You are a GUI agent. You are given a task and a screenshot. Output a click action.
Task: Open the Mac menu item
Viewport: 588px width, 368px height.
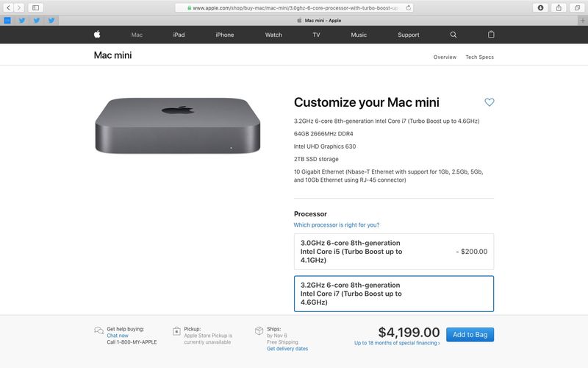[137, 35]
